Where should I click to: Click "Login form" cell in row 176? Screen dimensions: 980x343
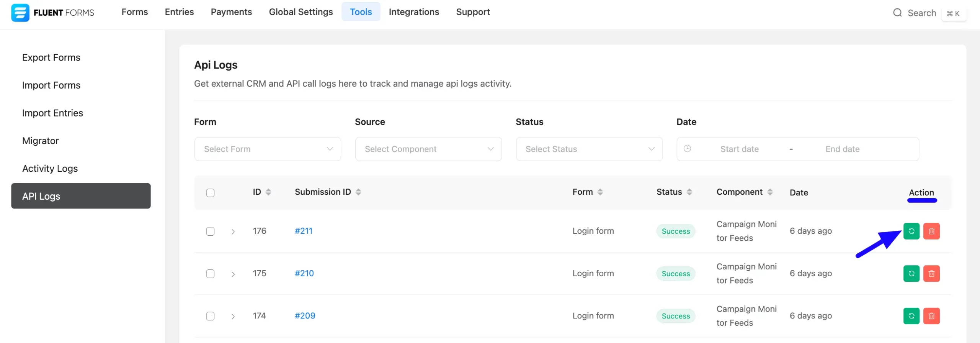593,231
